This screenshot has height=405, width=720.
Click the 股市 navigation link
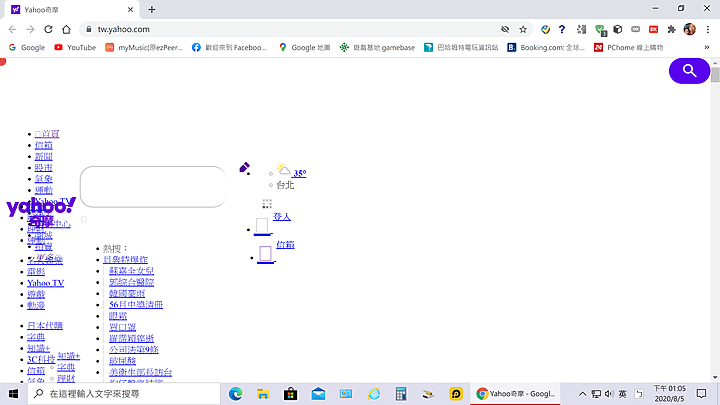pyautogui.click(x=44, y=168)
